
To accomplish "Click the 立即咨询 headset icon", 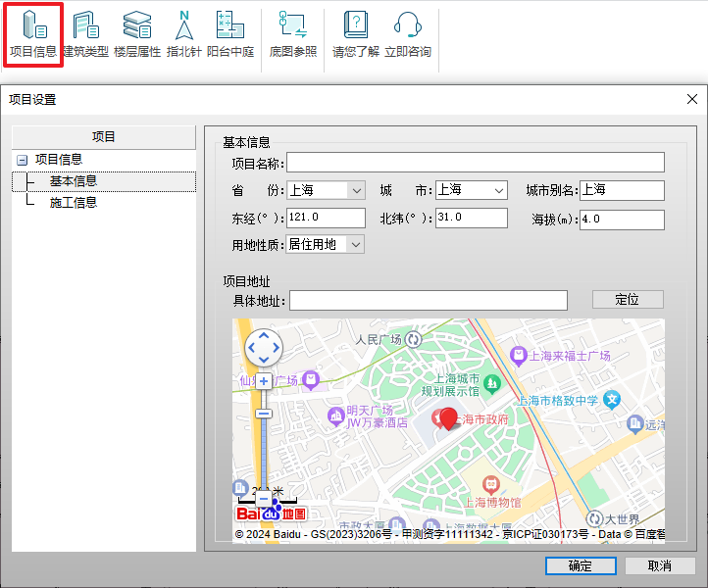I will pos(407,34).
